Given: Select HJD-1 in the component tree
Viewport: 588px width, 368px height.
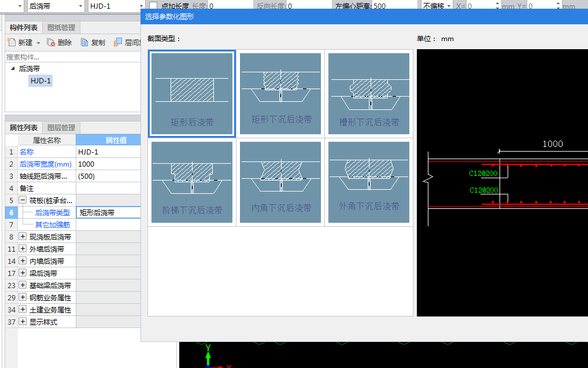Looking at the screenshot, I should point(40,80).
